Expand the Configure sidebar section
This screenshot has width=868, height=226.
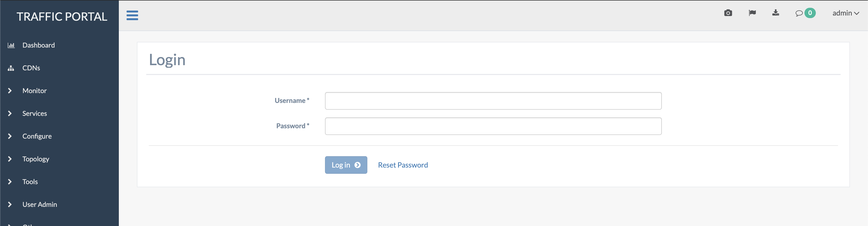coord(10,136)
